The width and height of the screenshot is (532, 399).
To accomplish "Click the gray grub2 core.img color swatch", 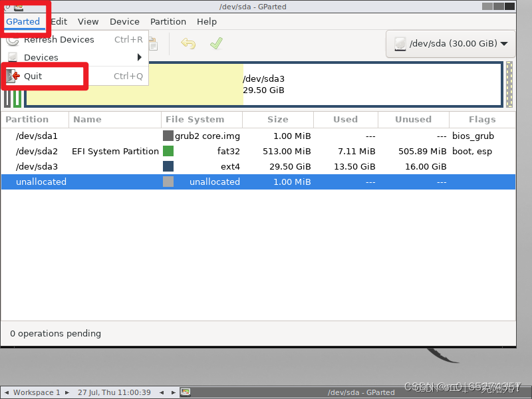I will [x=168, y=136].
